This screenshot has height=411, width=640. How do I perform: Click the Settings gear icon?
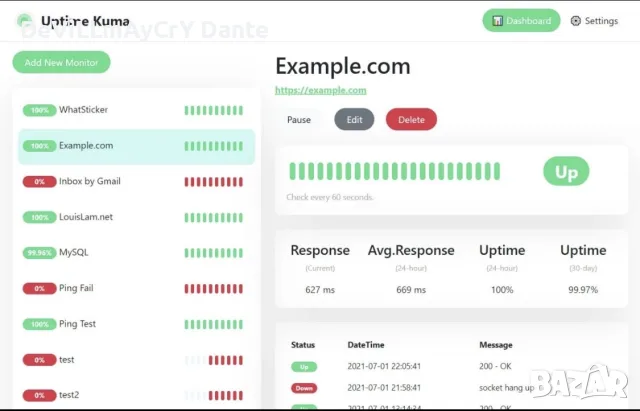[x=576, y=21]
